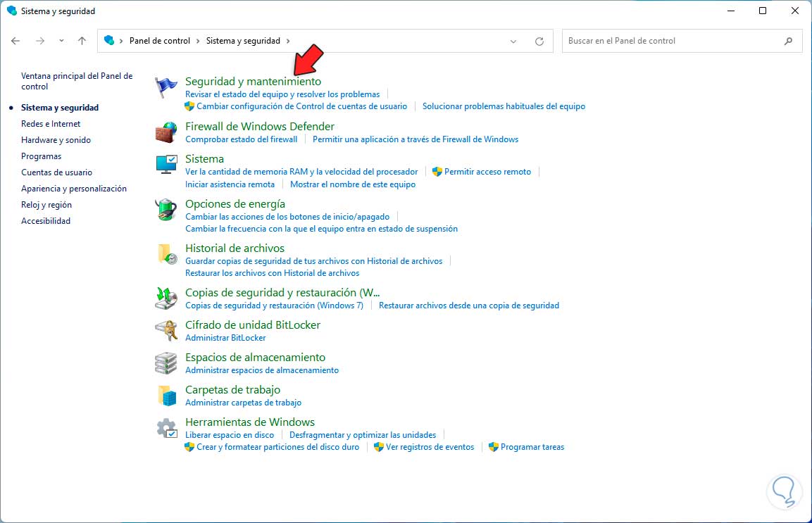Go forward with the right arrow button
The image size is (812, 523).
tap(40, 41)
